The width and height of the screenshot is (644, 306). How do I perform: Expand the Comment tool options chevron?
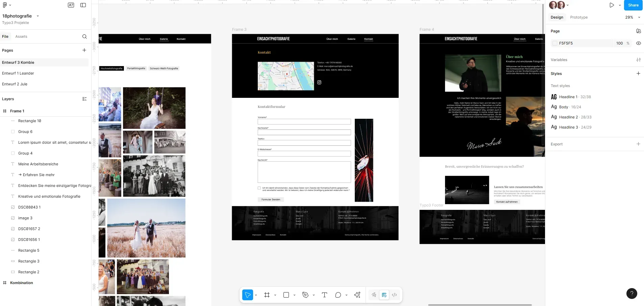pyautogui.click(x=346, y=295)
